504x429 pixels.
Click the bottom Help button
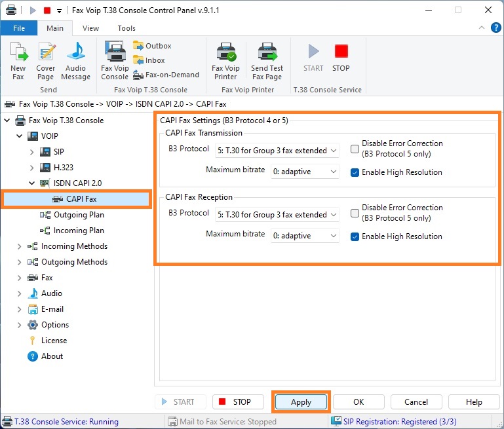[x=474, y=402]
